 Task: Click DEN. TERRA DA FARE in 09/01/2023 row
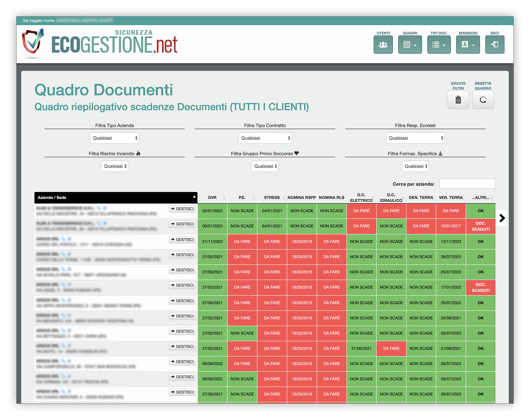[421, 226]
